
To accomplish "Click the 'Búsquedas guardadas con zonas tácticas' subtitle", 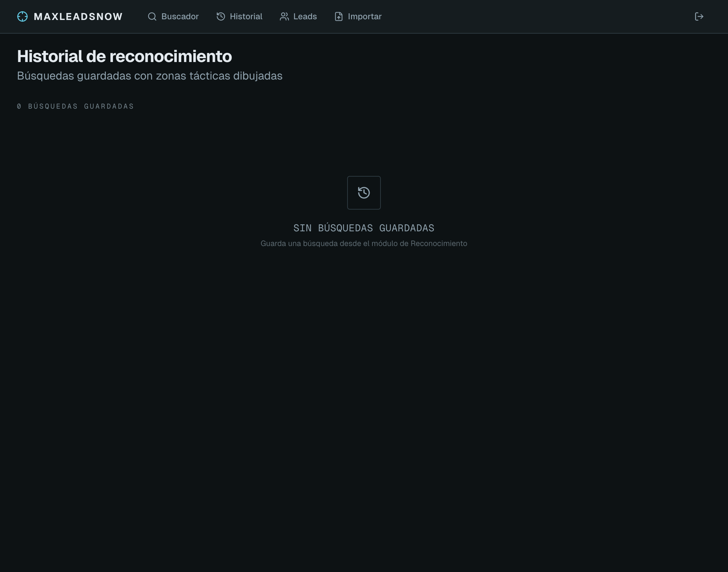I will [149, 76].
